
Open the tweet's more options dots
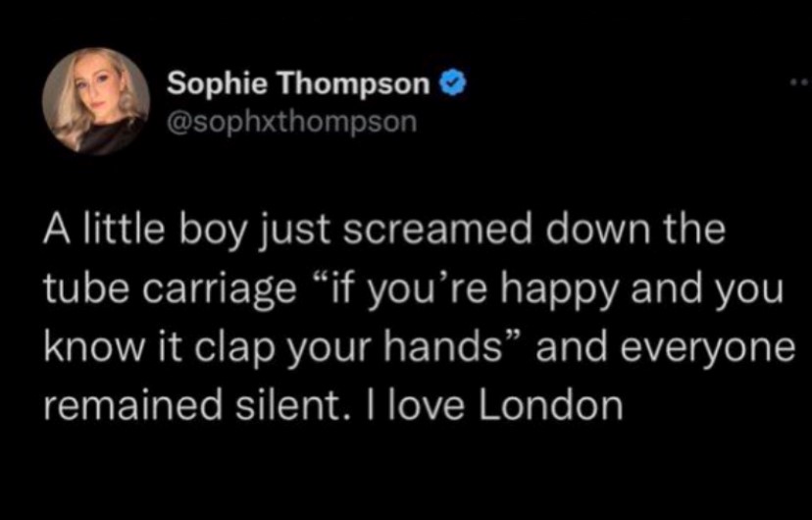[x=798, y=81]
